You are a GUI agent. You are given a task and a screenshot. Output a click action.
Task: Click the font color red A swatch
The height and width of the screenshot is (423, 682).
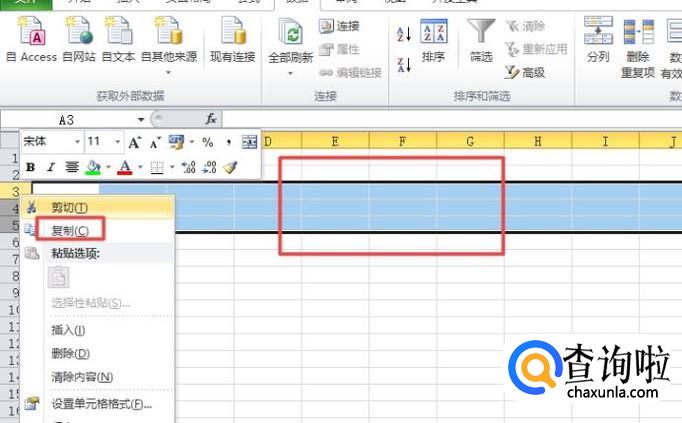[x=124, y=167]
